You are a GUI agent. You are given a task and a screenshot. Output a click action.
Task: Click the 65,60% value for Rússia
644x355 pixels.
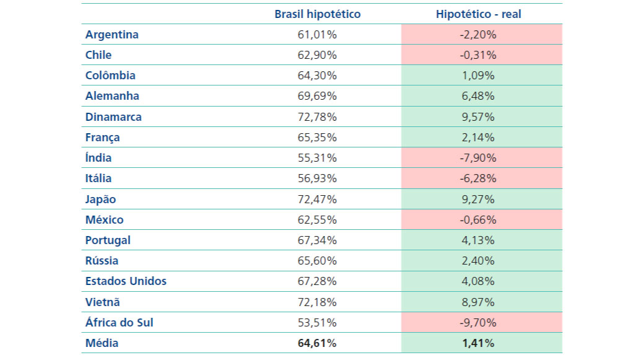point(317,261)
